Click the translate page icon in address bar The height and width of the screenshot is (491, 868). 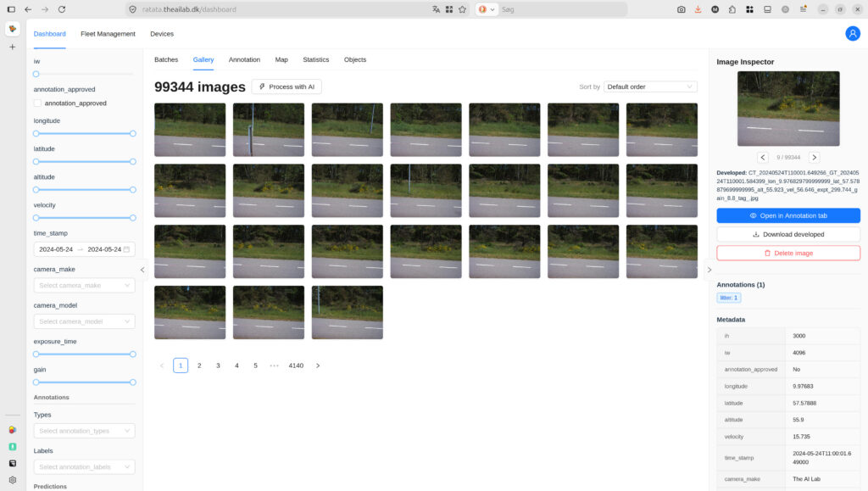coord(437,9)
